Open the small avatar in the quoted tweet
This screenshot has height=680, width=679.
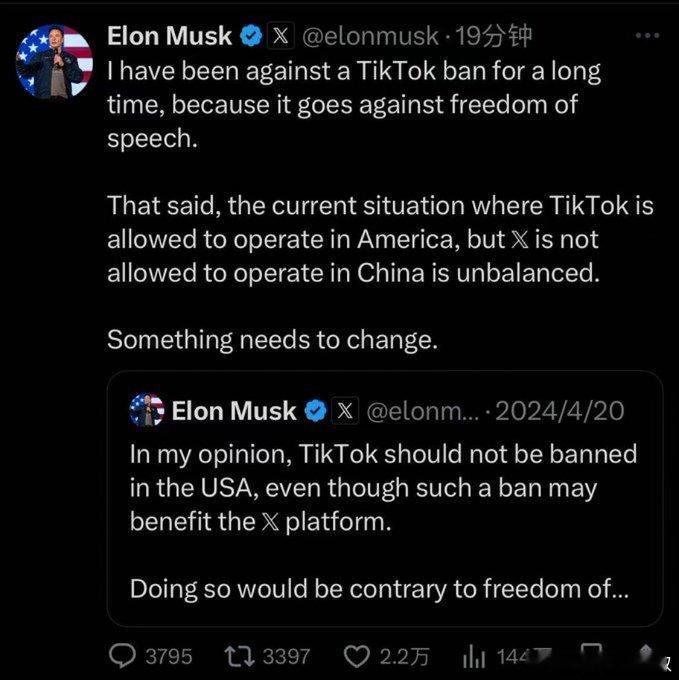(147, 410)
